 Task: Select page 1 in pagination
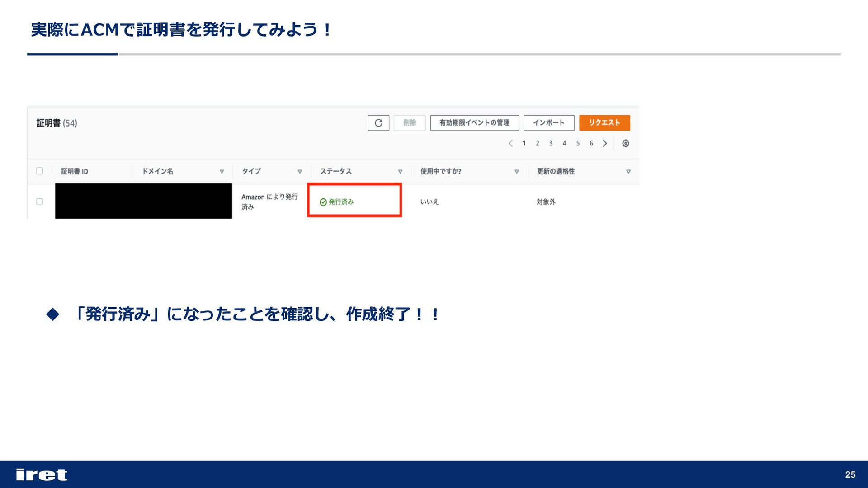click(x=524, y=143)
